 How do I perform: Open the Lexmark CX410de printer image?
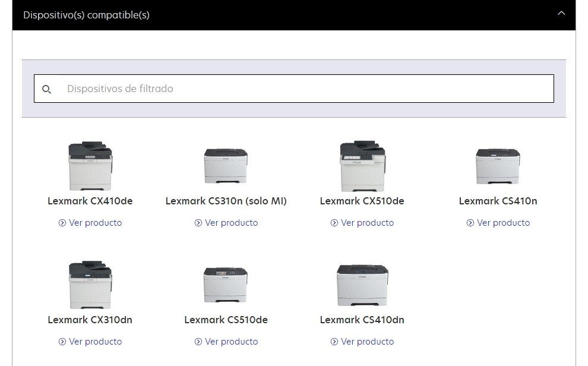90,165
